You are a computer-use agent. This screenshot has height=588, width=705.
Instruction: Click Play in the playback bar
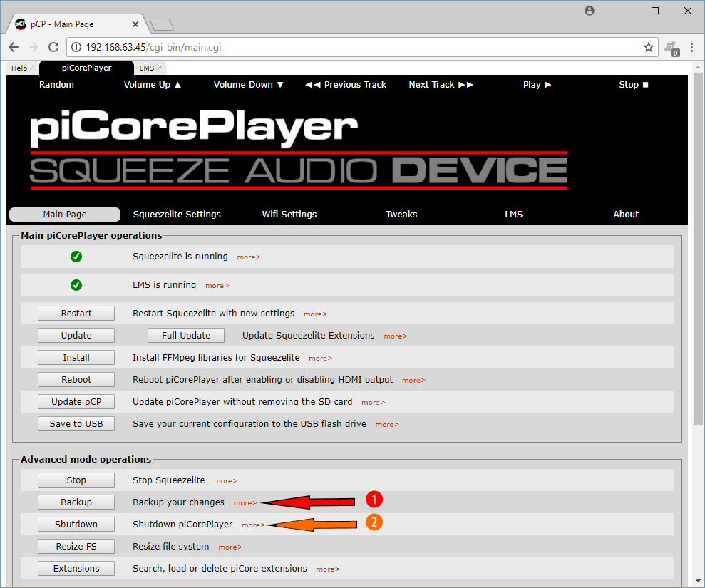tap(537, 85)
